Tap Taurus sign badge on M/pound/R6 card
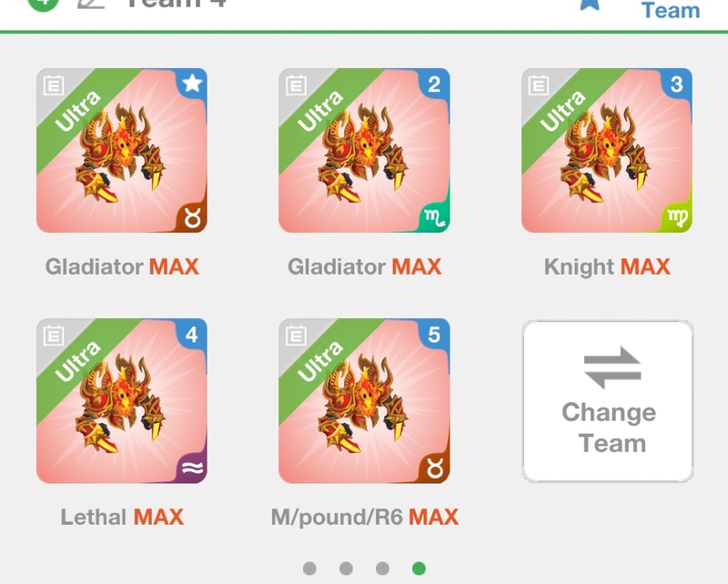Image resolution: width=728 pixels, height=584 pixels. [435, 468]
